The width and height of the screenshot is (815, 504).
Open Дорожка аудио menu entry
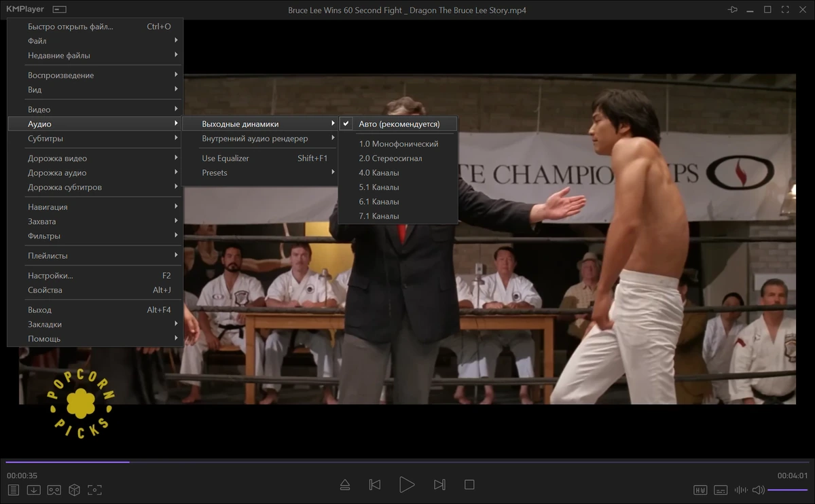[95, 173]
